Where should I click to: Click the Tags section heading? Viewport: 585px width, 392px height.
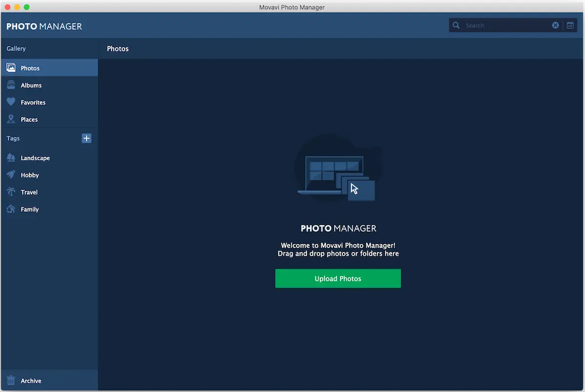coord(13,138)
